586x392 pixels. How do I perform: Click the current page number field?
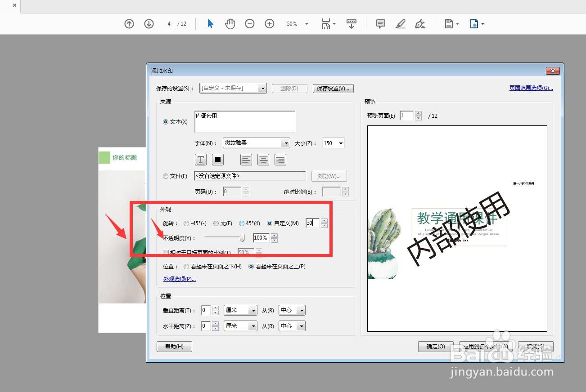[x=169, y=24]
